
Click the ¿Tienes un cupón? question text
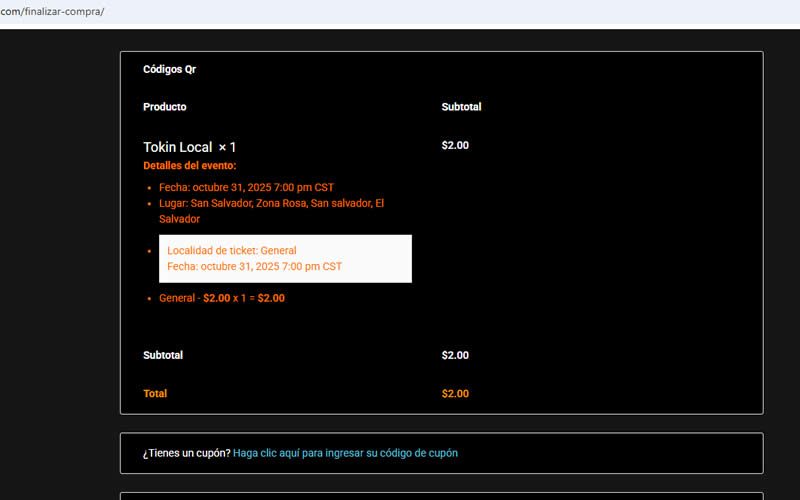click(x=186, y=453)
